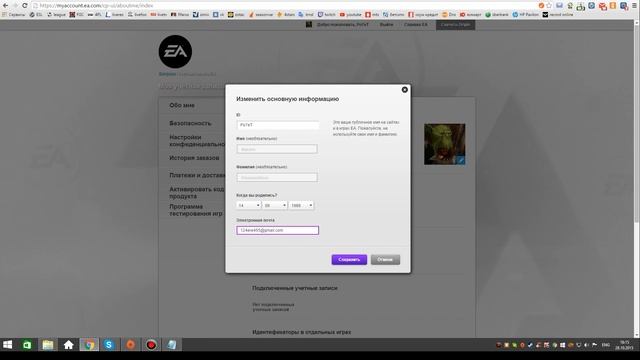
Task: Click the first name (Имя) input field
Action: point(277,149)
